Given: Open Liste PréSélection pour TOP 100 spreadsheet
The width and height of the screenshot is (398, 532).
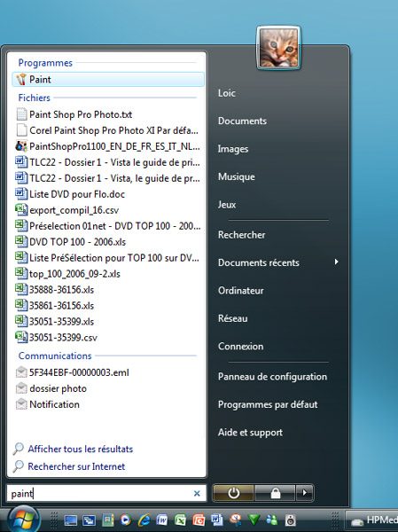Looking at the screenshot, I should pos(107,258).
